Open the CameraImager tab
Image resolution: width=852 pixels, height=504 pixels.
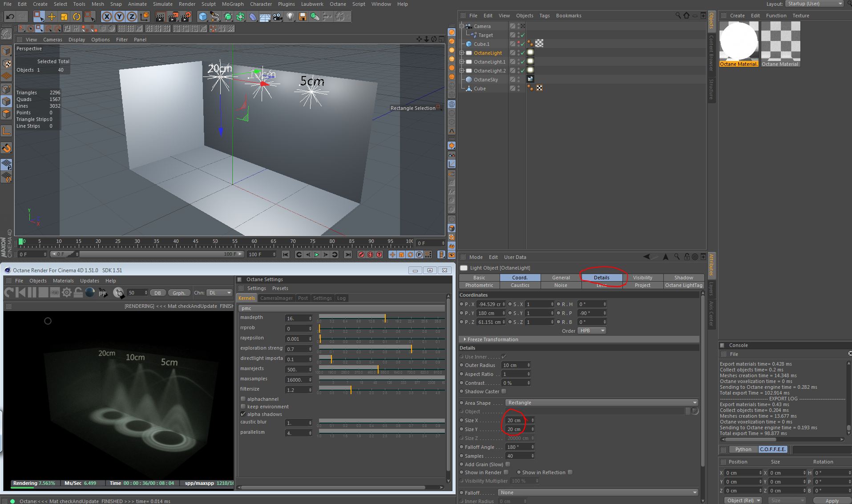276,298
